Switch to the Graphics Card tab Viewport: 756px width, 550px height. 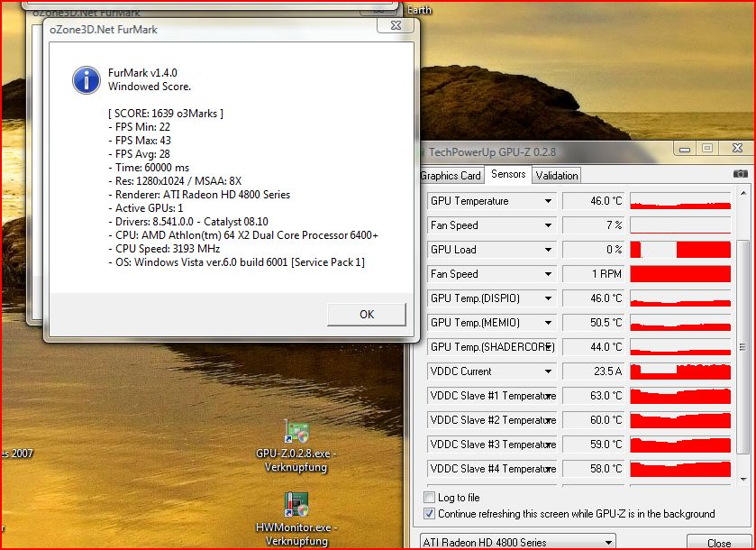451,176
